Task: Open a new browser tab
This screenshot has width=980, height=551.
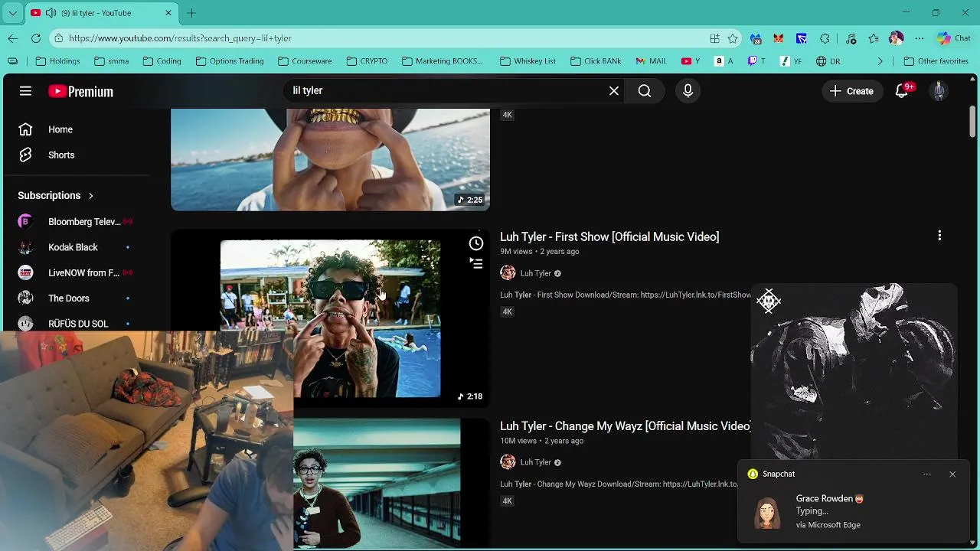Action: tap(191, 13)
